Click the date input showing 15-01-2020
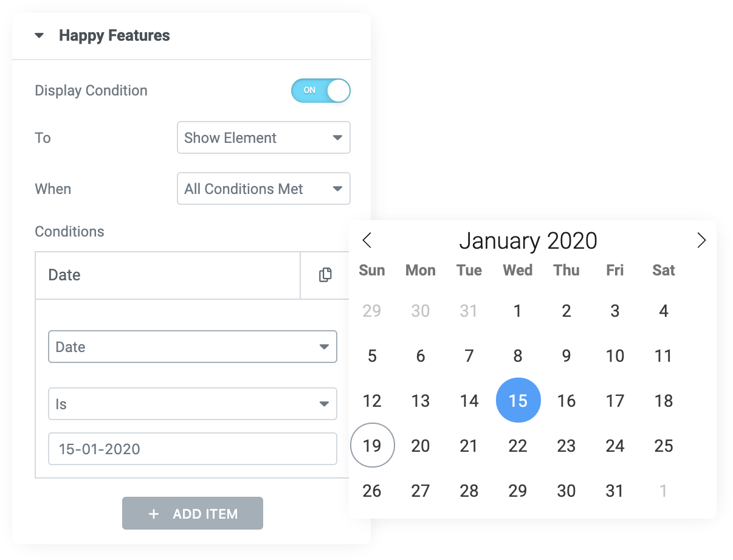 coord(193,449)
